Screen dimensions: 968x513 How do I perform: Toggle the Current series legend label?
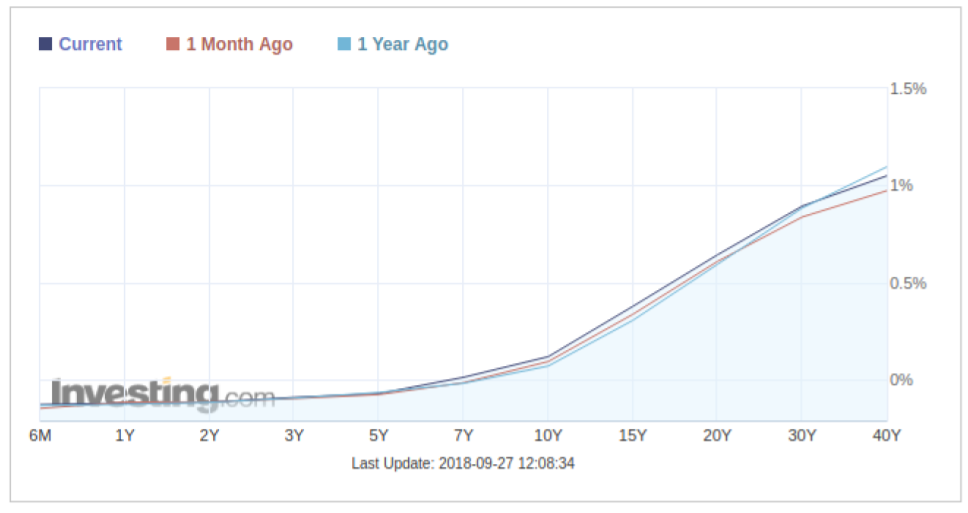click(x=90, y=44)
